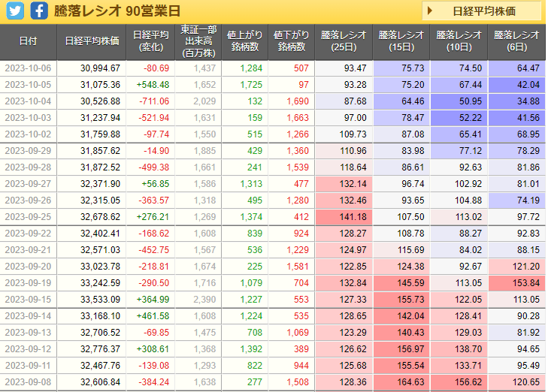Click the Nikkei price 33,533.09
The height and width of the screenshot is (392, 548).
pyautogui.click(x=100, y=300)
